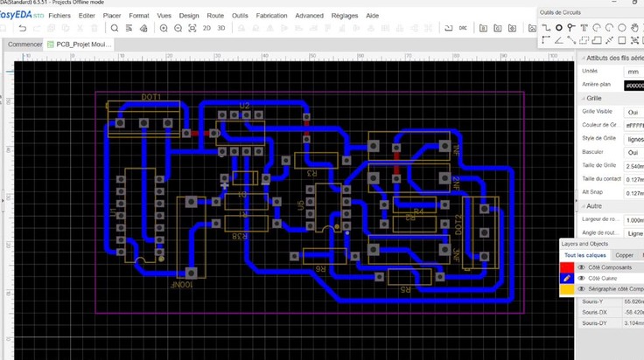Toggle visibility of Côté Cuivre layer

click(581, 278)
